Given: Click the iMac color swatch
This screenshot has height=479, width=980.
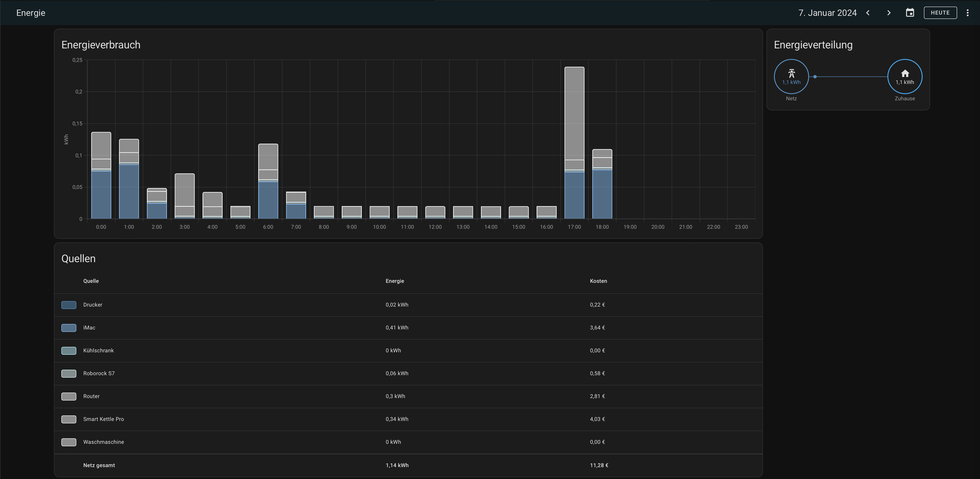Looking at the screenshot, I should point(69,327).
